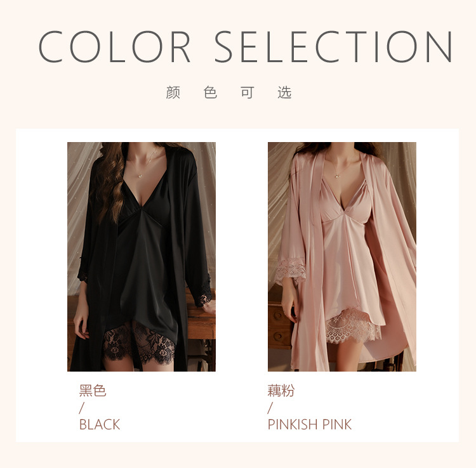Click the slash divider under 黑色
This screenshot has width=476, height=468.
coord(81,408)
